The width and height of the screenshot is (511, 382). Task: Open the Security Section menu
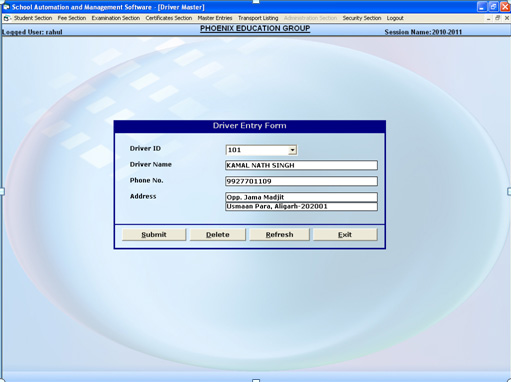click(x=362, y=18)
